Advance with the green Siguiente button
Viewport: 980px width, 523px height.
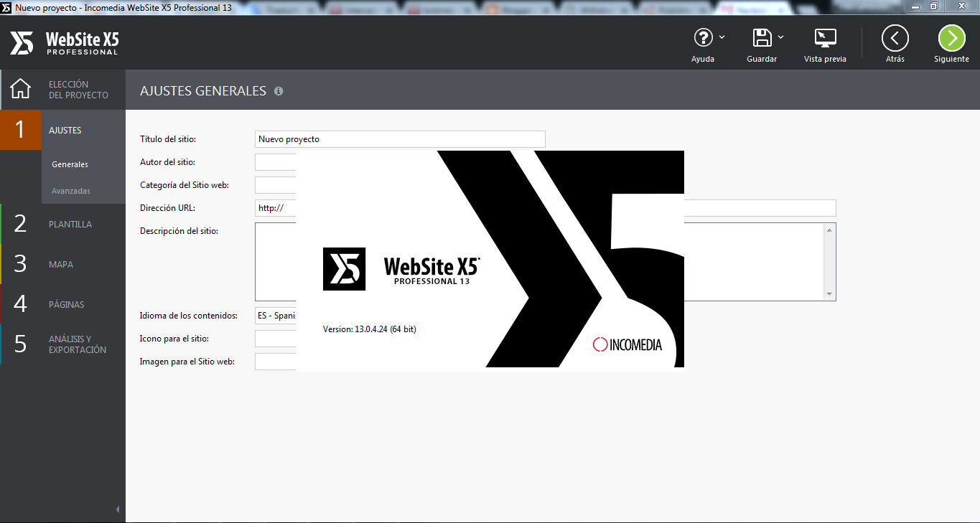point(952,38)
